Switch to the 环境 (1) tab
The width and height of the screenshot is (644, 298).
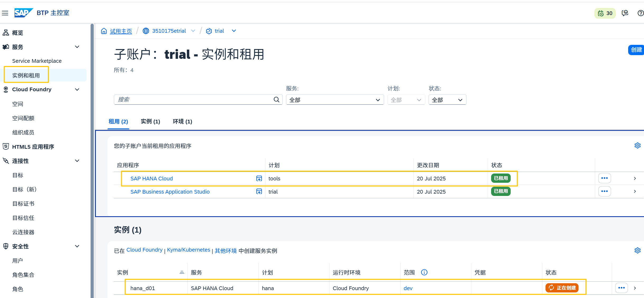pos(182,122)
